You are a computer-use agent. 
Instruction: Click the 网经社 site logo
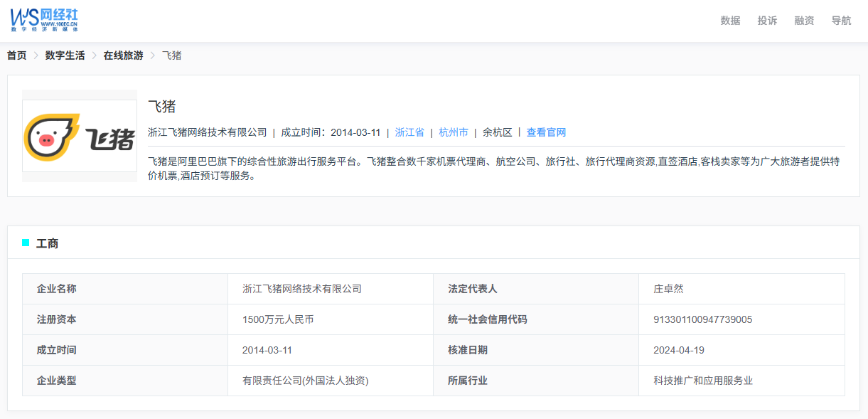pos(44,20)
